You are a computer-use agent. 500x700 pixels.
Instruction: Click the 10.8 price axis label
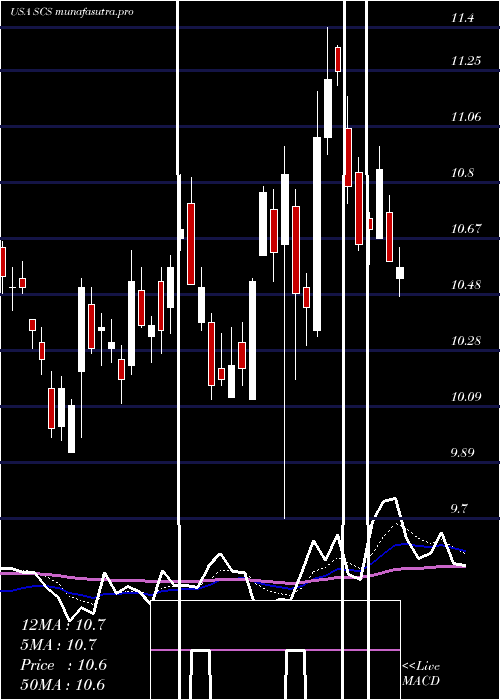coord(462,173)
